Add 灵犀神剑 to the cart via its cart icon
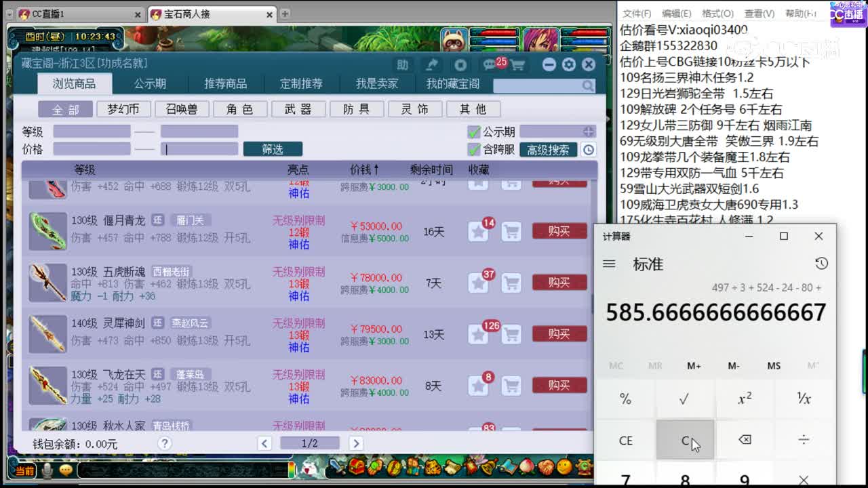Viewport: 868px width, 488px height. click(x=511, y=334)
